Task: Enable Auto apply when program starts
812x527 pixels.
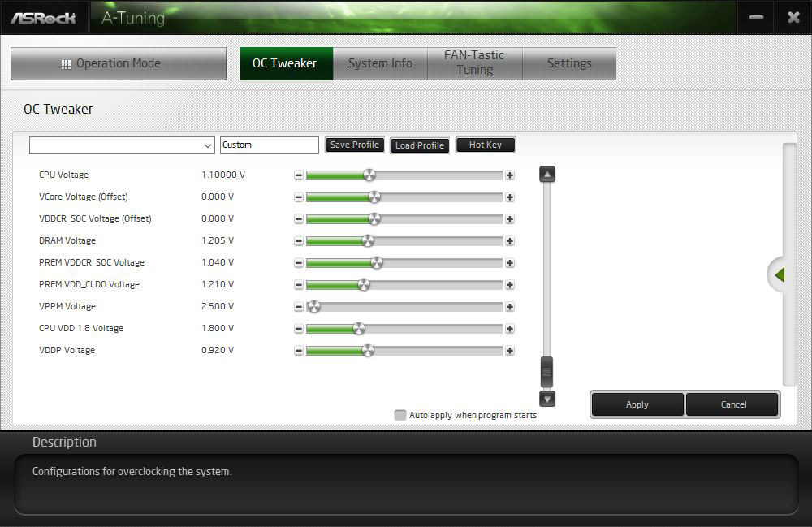Action: pyautogui.click(x=400, y=415)
